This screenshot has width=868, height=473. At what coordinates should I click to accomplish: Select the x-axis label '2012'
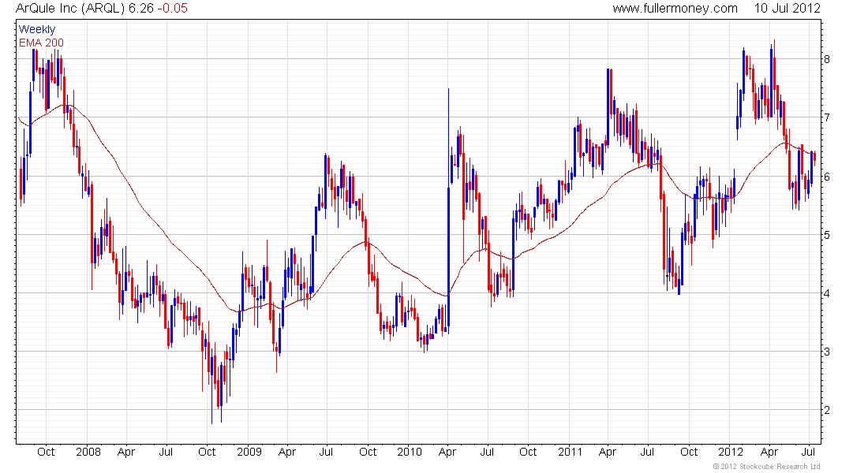coord(731,452)
